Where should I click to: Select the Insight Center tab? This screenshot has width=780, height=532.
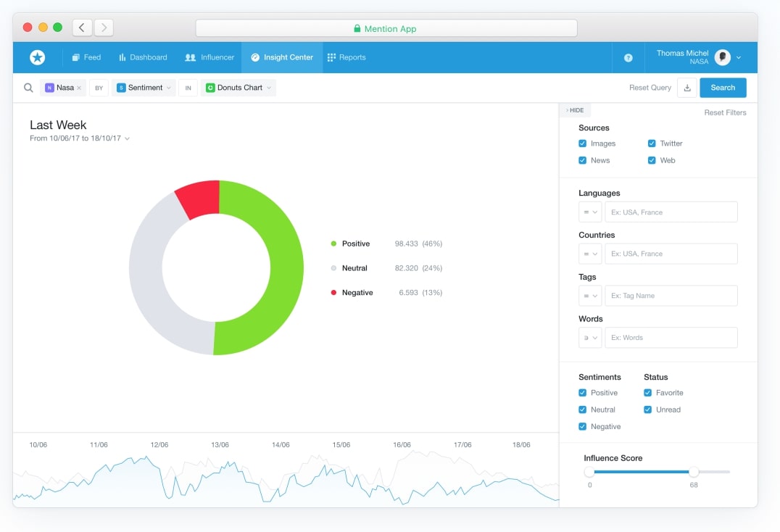coord(282,57)
